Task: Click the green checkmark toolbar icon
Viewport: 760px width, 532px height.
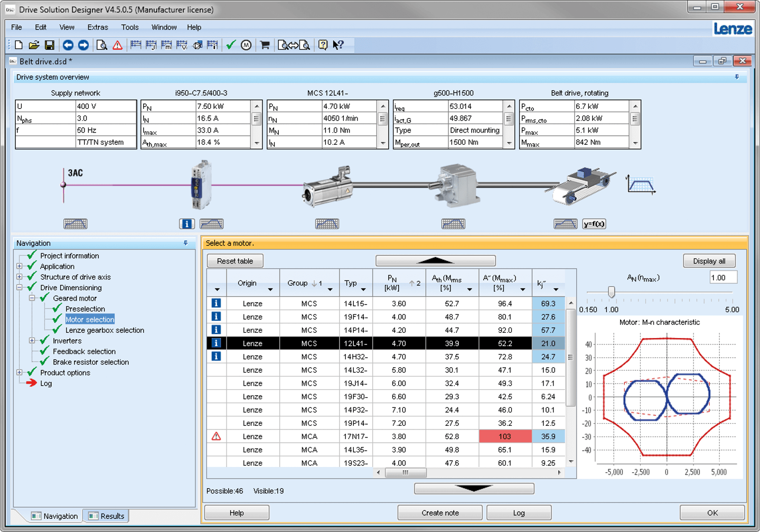Action: 231,45
